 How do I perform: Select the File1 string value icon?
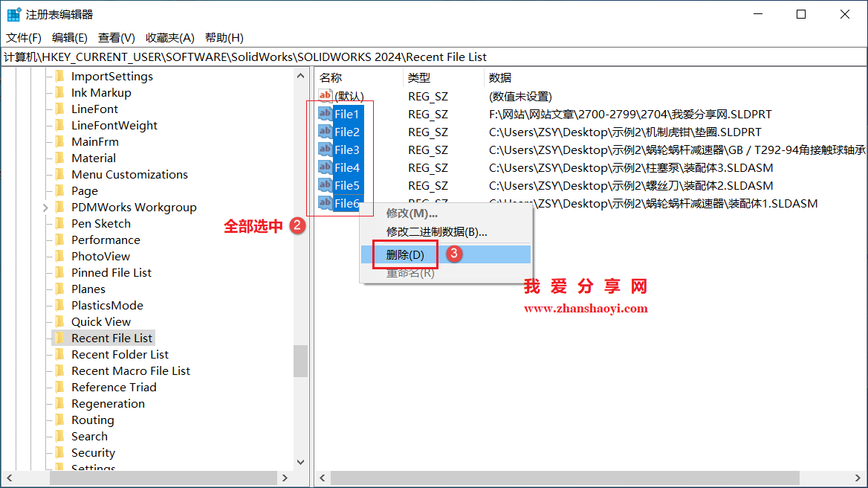point(325,114)
